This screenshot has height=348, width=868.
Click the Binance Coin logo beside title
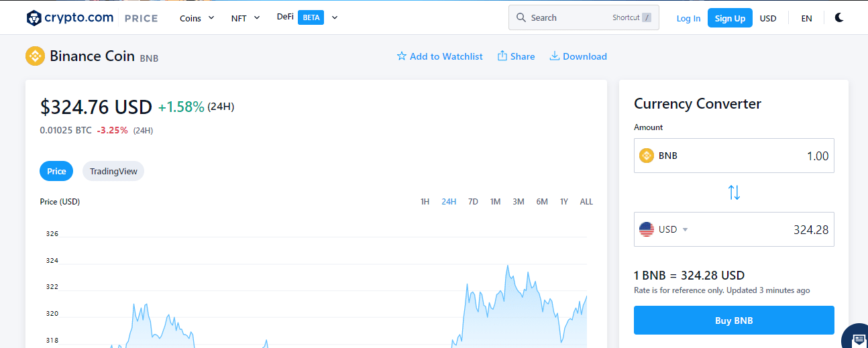pos(35,56)
